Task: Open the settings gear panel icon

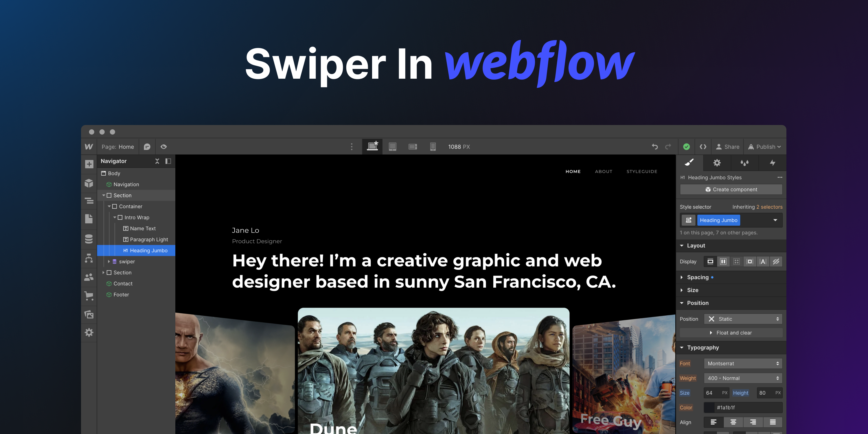Action: click(x=718, y=162)
